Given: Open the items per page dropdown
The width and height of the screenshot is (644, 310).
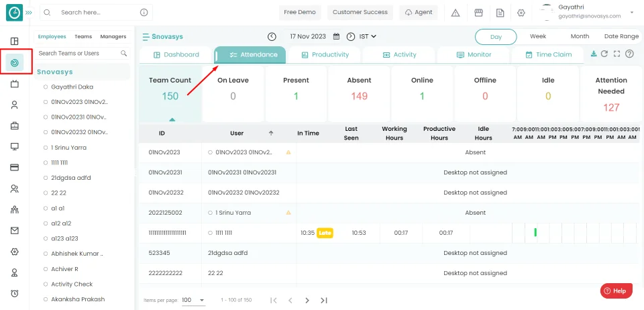Looking at the screenshot, I should click(x=193, y=300).
